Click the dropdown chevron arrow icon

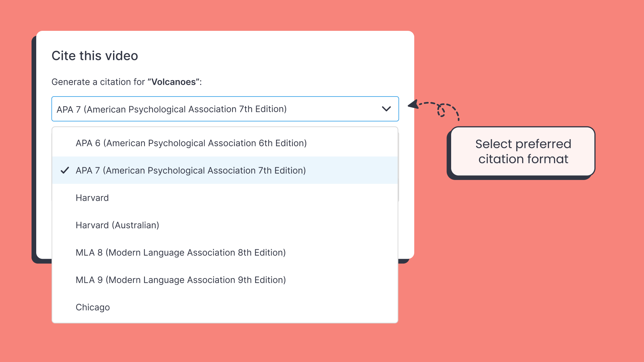[386, 109]
